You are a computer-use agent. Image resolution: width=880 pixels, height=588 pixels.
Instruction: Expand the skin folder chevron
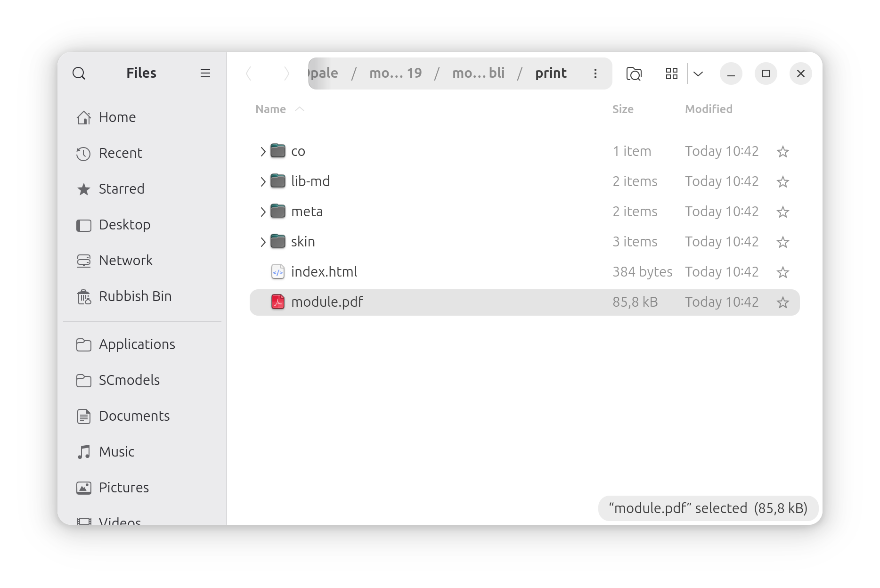pyautogui.click(x=263, y=242)
